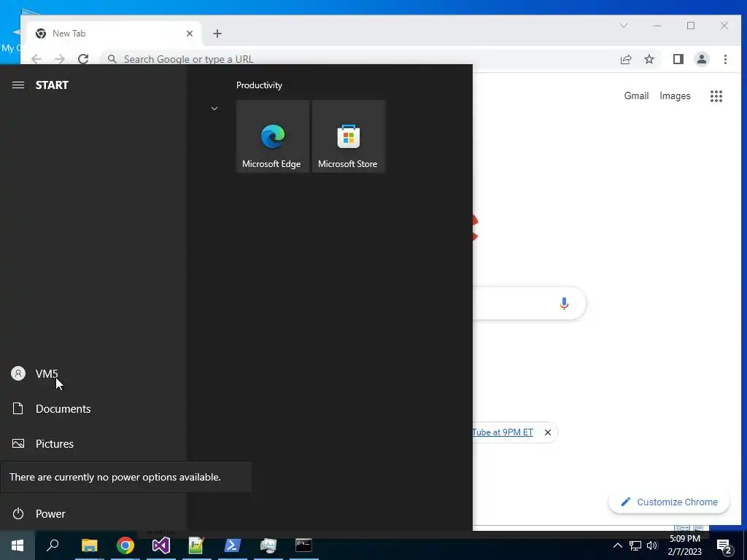Open the Microsoft Edge tile
Image resolution: width=747 pixels, height=560 pixels.
tap(273, 136)
